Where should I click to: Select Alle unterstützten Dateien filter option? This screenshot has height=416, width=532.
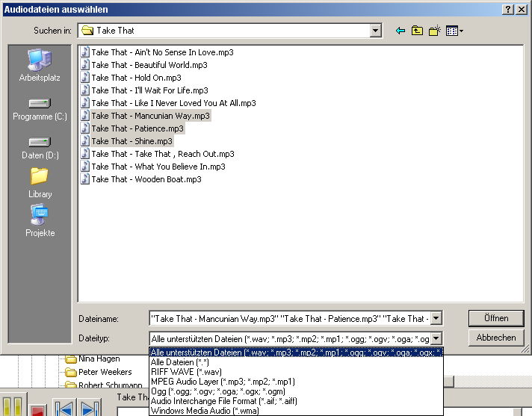point(296,353)
